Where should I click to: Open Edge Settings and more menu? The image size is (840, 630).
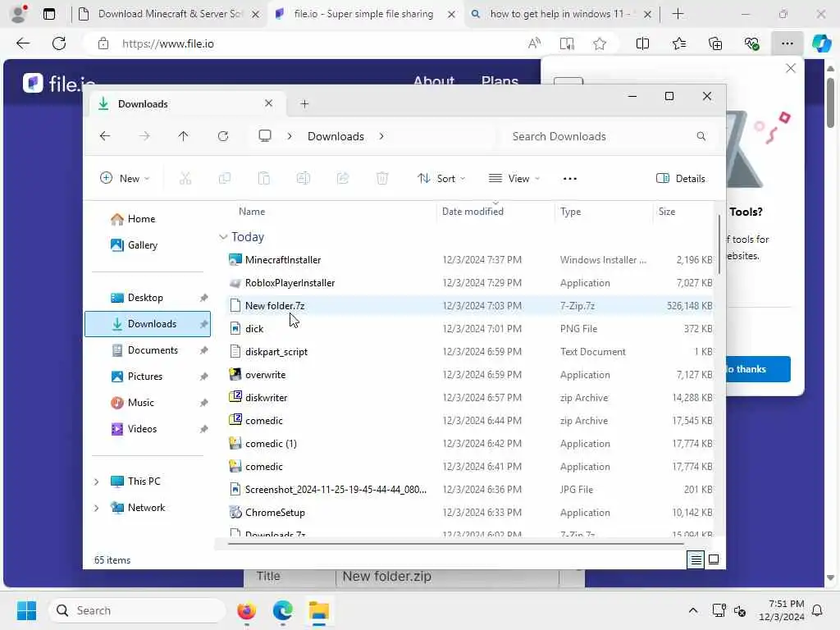pos(787,43)
